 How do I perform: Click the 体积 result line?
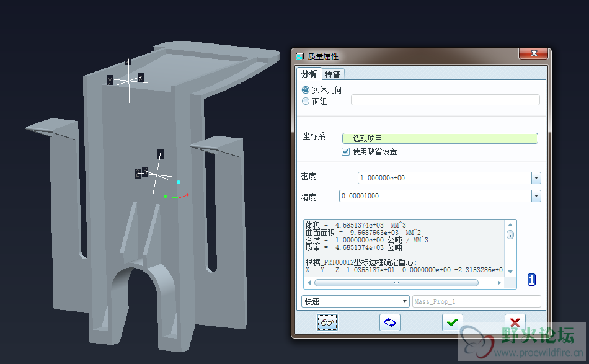(355, 225)
